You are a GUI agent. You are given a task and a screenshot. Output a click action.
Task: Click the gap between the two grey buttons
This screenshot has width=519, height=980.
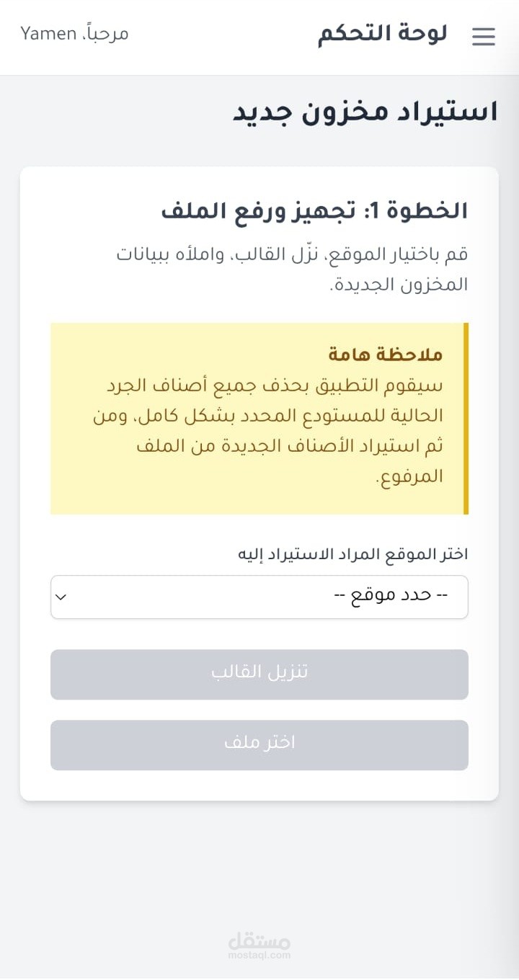259,710
